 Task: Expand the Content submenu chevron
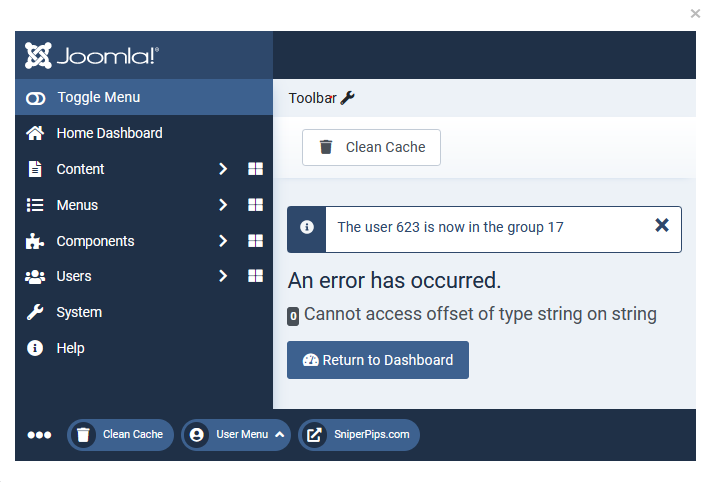223,169
